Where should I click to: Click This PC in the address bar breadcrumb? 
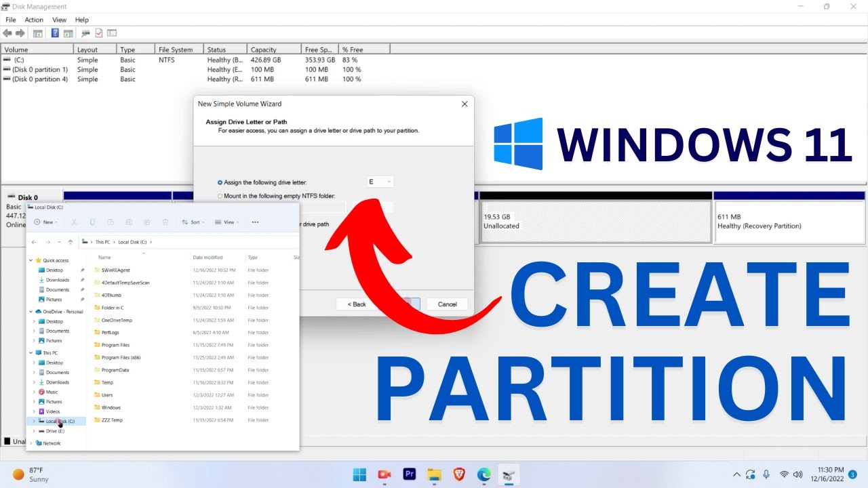[102, 242]
